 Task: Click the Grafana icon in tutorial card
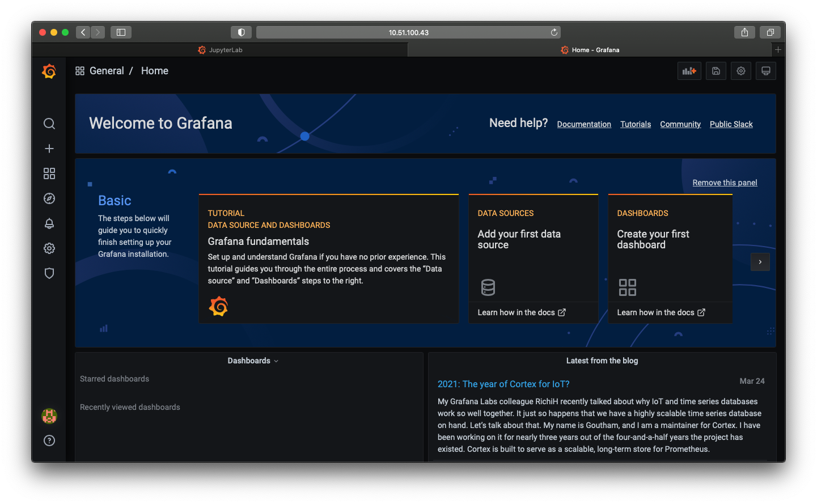[218, 306]
